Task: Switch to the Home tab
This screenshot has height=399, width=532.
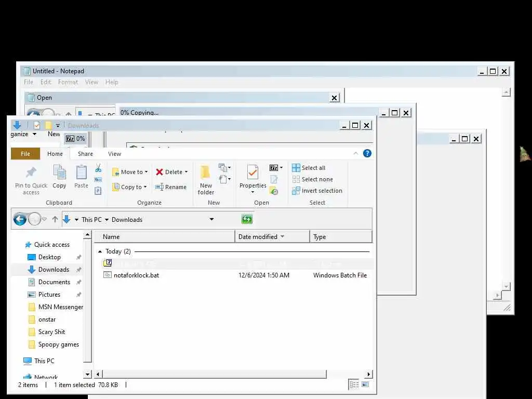Action: click(55, 154)
